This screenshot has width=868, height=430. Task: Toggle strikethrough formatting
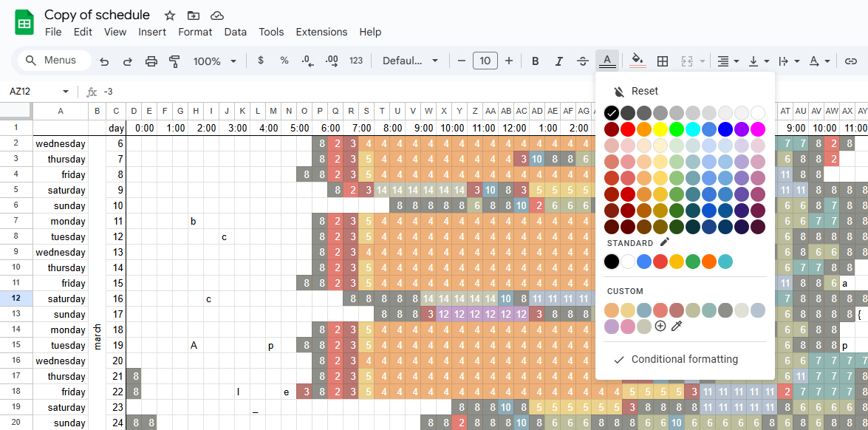(582, 61)
